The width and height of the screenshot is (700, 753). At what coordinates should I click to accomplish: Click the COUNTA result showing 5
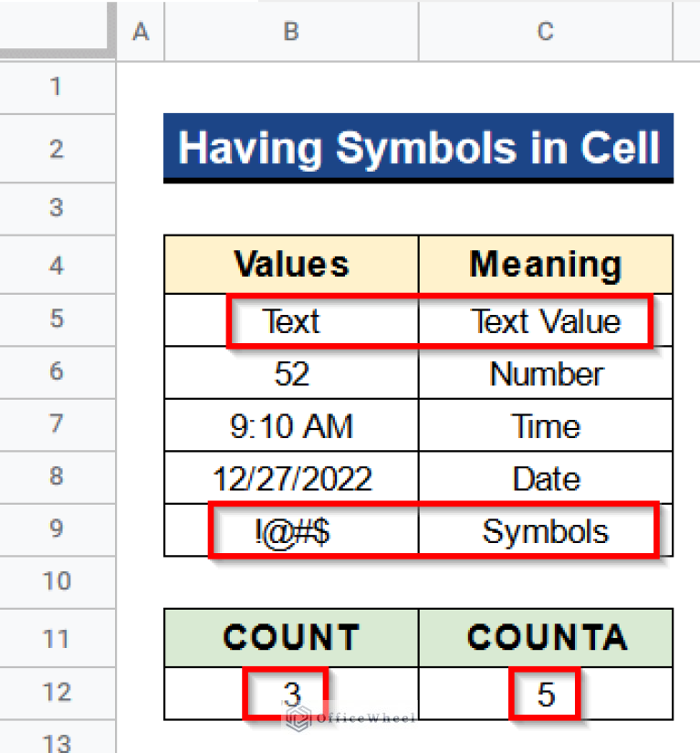click(x=545, y=692)
